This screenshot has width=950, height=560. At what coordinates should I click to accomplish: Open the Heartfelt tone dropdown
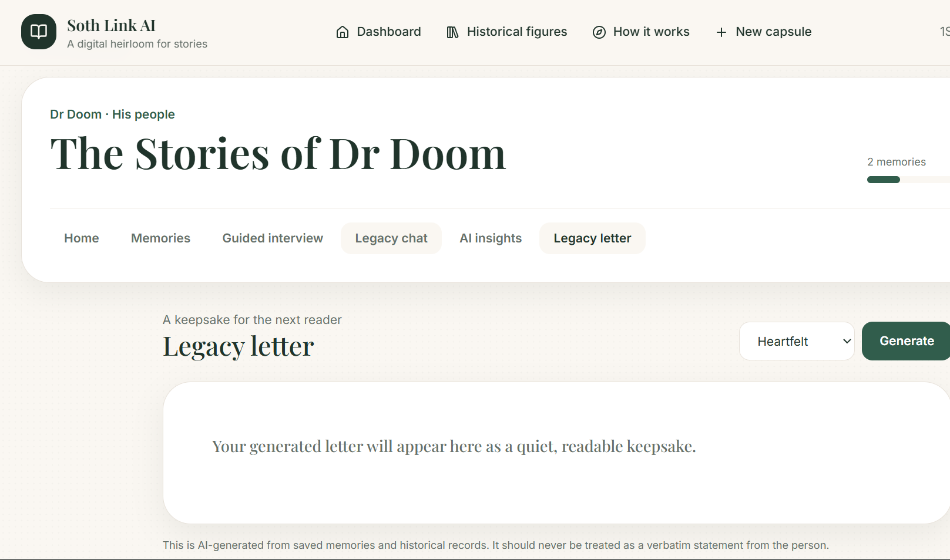pyautogui.click(x=797, y=341)
